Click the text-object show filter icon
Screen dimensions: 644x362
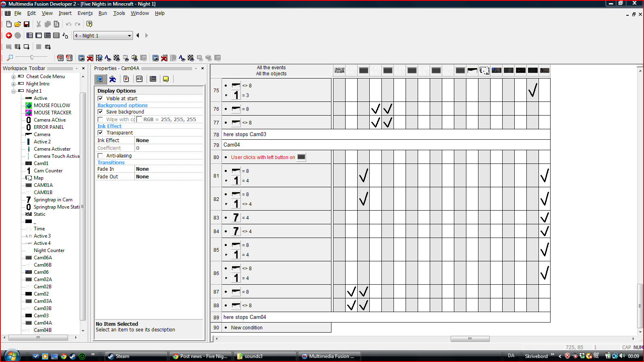pyautogui.click(x=108, y=58)
